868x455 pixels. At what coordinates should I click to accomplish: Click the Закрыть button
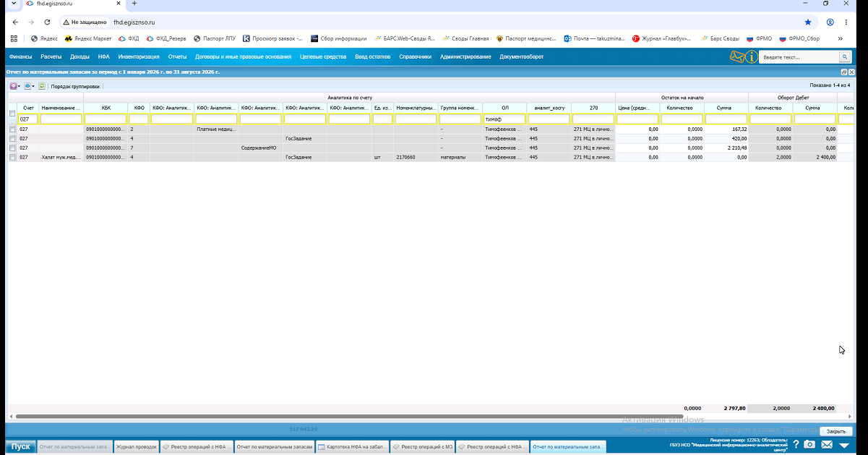(x=836, y=431)
